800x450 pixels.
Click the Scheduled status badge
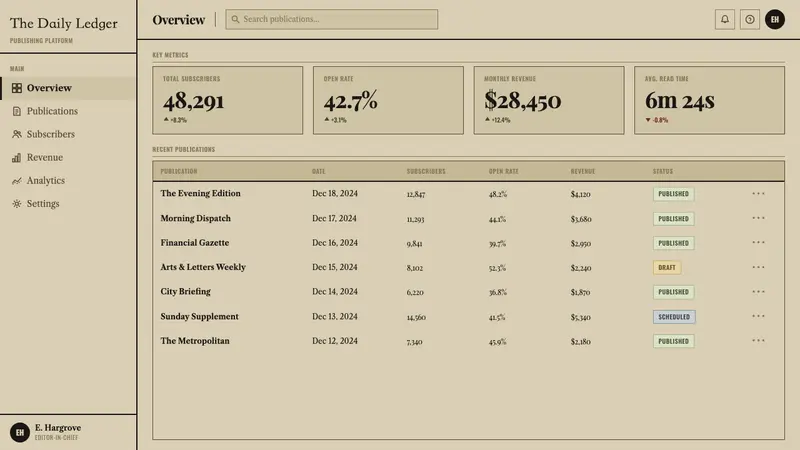click(674, 317)
